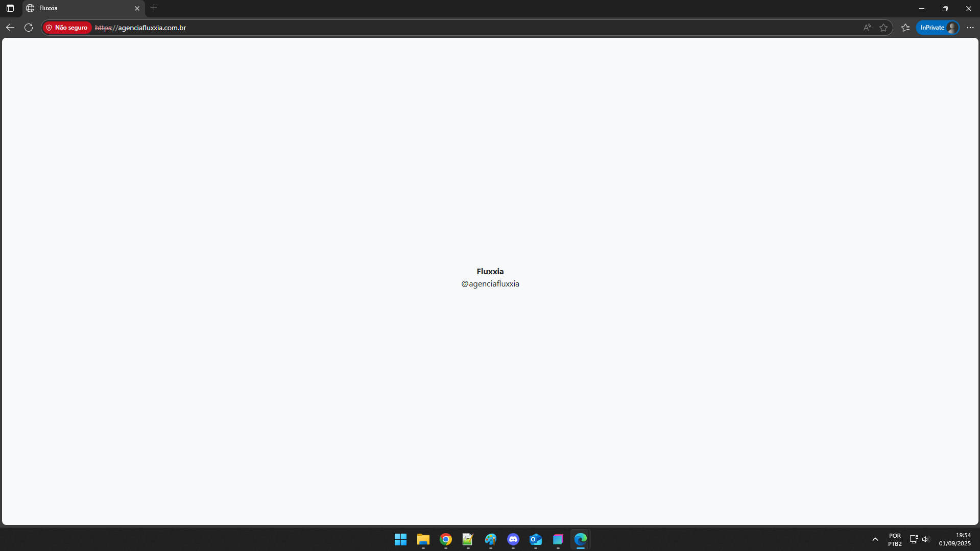Open Outlook from the taskbar
Image resolution: width=980 pixels, height=551 pixels.
tap(535, 539)
